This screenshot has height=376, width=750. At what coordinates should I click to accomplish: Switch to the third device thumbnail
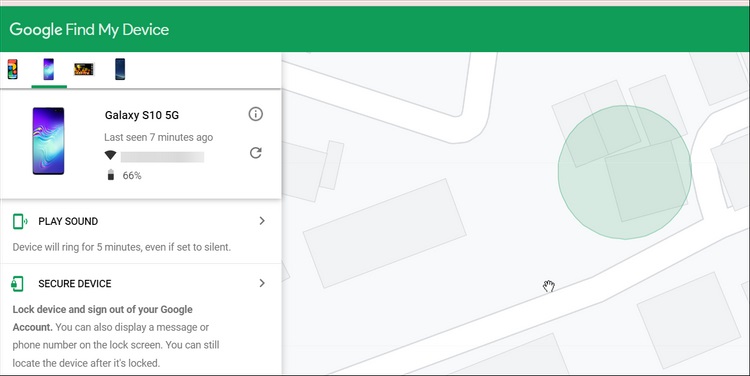pyautogui.click(x=84, y=69)
